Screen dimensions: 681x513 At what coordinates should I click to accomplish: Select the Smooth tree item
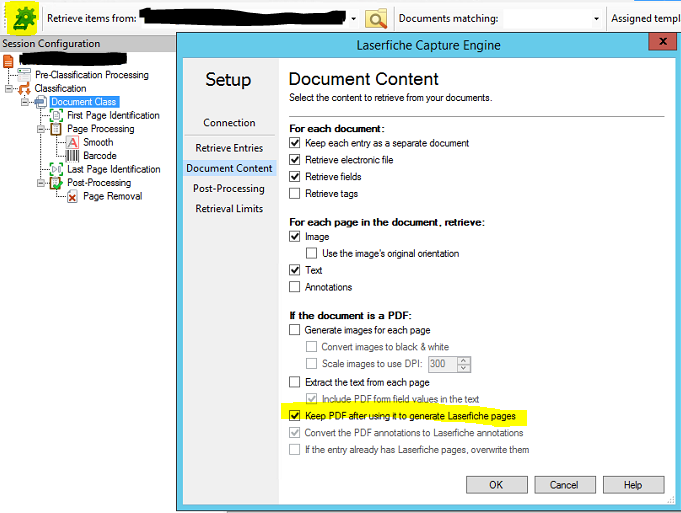click(98, 142)
